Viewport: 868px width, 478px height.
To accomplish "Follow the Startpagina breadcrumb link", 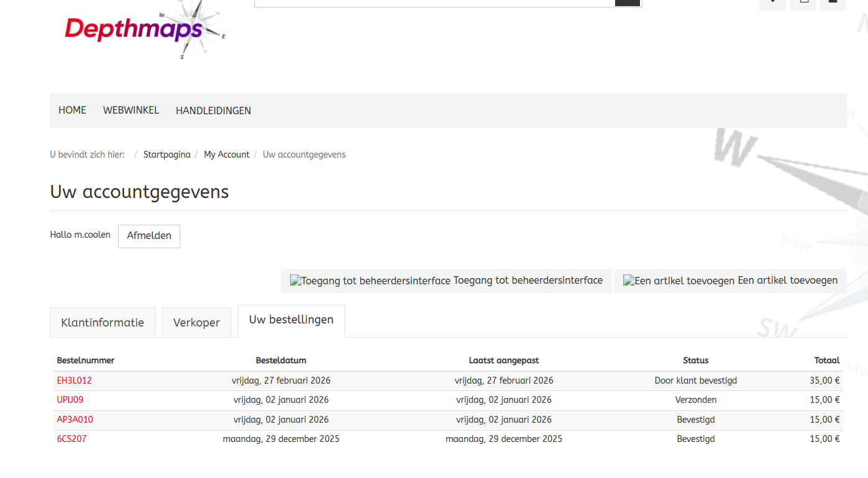I will pos(167,155).
